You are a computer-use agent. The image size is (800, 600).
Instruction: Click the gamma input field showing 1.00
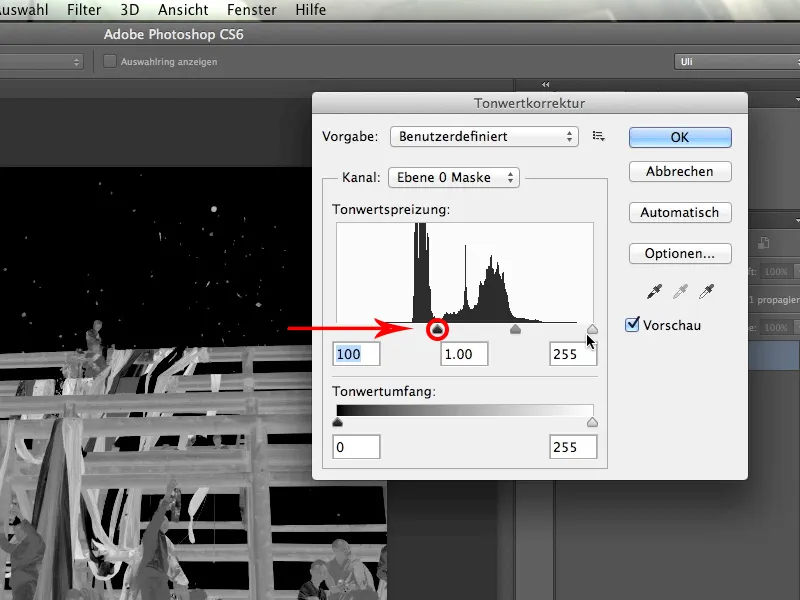tap(464, 354)
